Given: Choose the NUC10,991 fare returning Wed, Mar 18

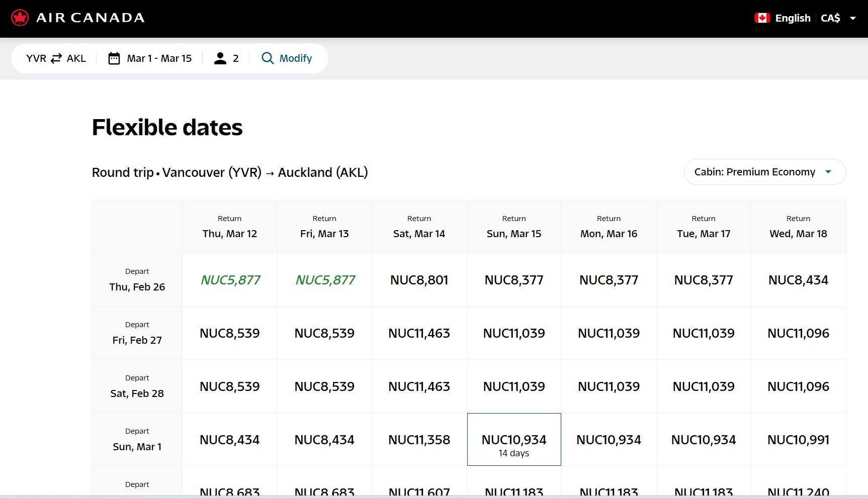Looking at the screenshot, I should pos(799,440).
